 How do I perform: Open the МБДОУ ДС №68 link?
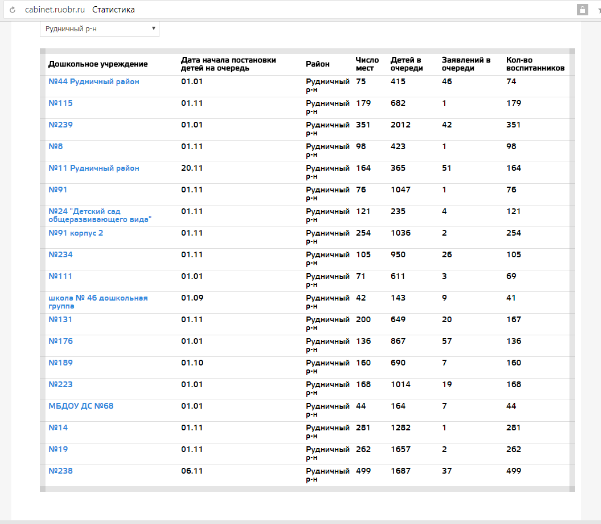(x=81, y=406)
